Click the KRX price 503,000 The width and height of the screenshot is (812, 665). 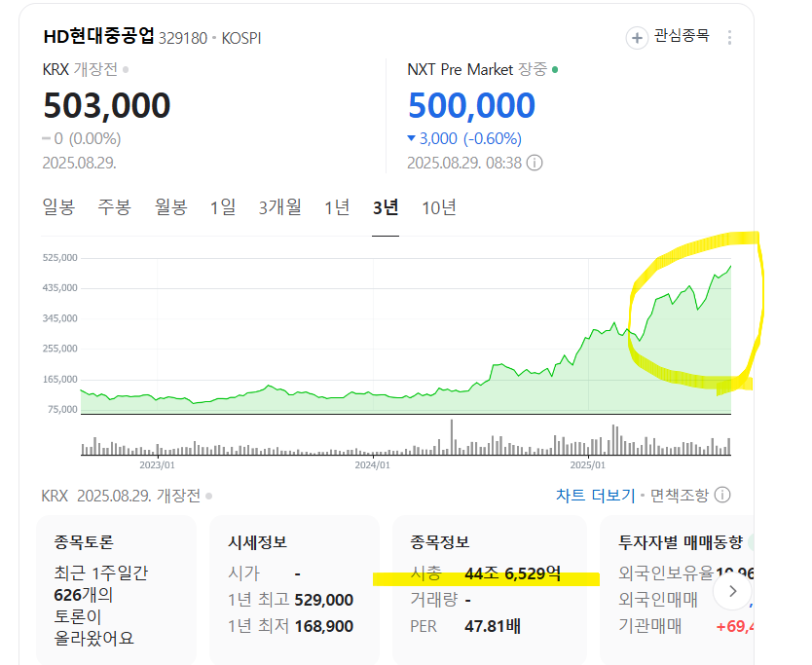[107, 106]
